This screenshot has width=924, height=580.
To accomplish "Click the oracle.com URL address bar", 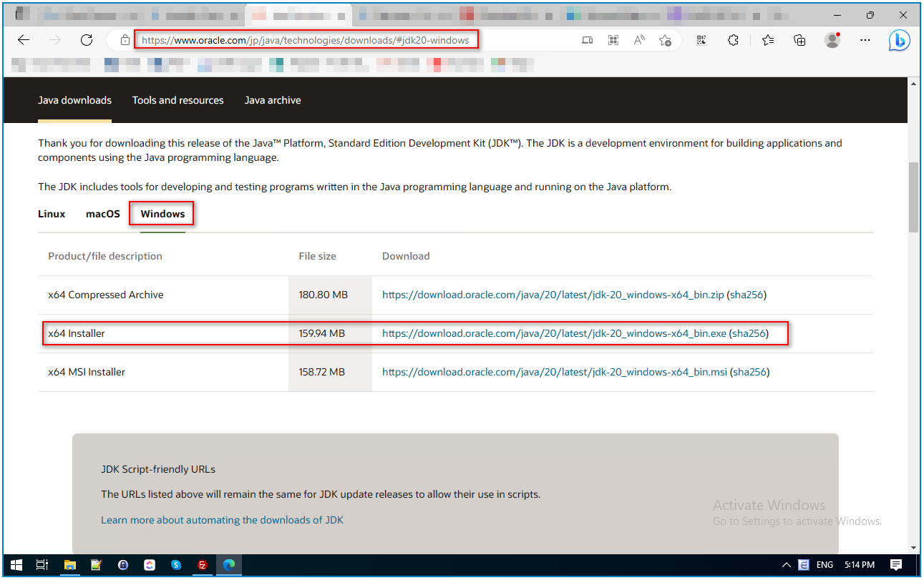I will [306, 40].
